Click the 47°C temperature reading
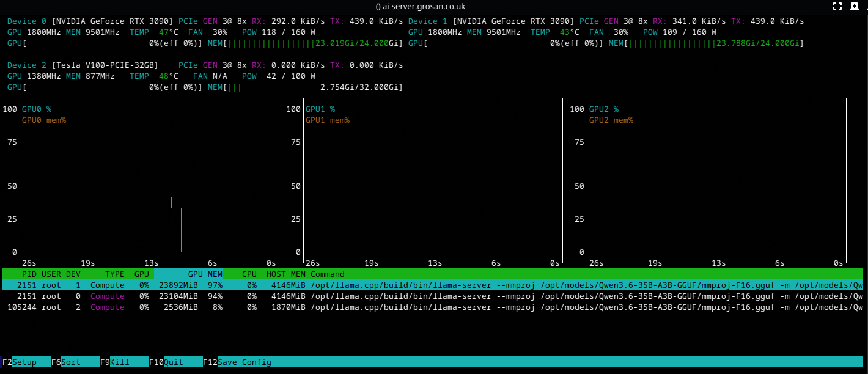The height and width of the screenshot is (374, 868). [169, 32]
